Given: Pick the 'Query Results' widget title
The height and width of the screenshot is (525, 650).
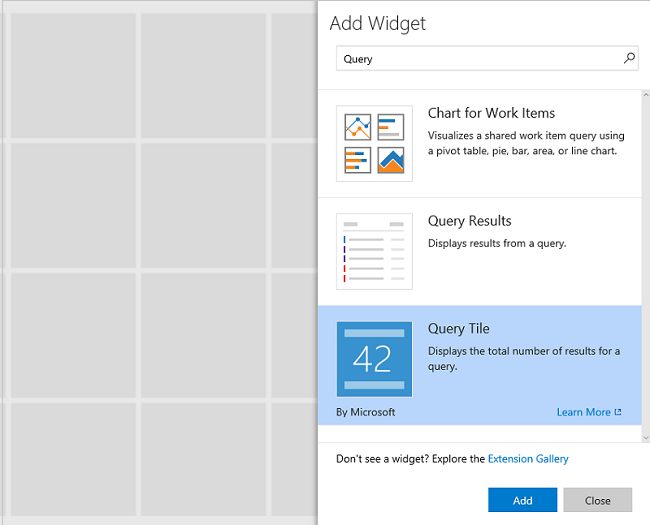Looking at the screenshot, I should pos(469,221).
